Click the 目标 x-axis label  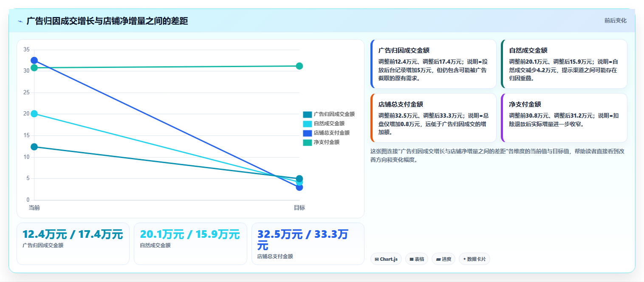pyautogui.click(x=299, y=208)
